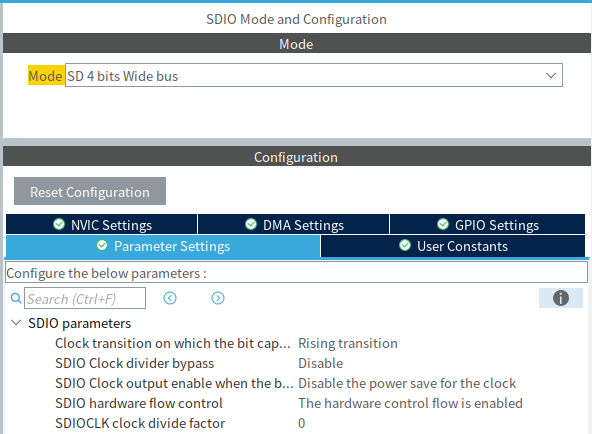
Task: Open the GPIO Settings tab
Action: tap(487, 225)
